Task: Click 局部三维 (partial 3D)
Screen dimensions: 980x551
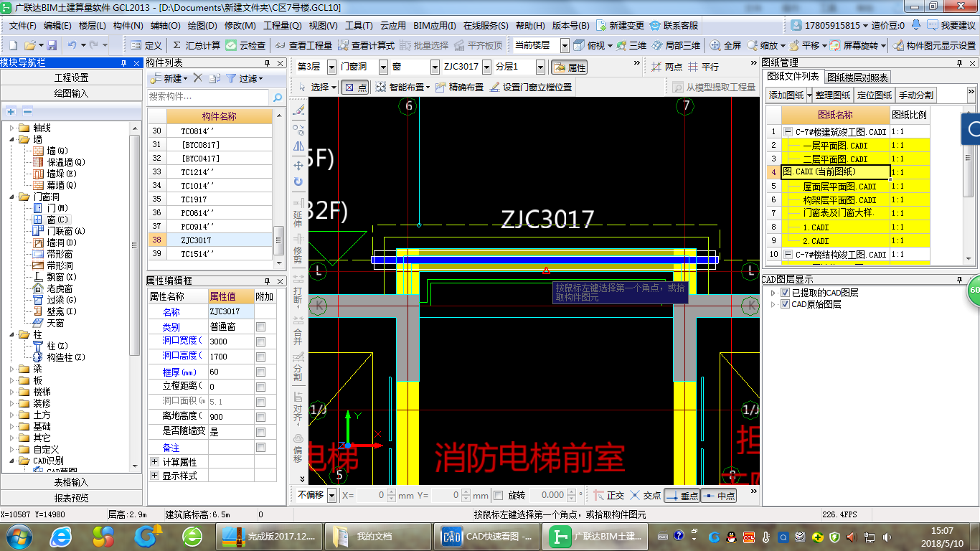Action: pyautogui.click(x=677, y=45)
